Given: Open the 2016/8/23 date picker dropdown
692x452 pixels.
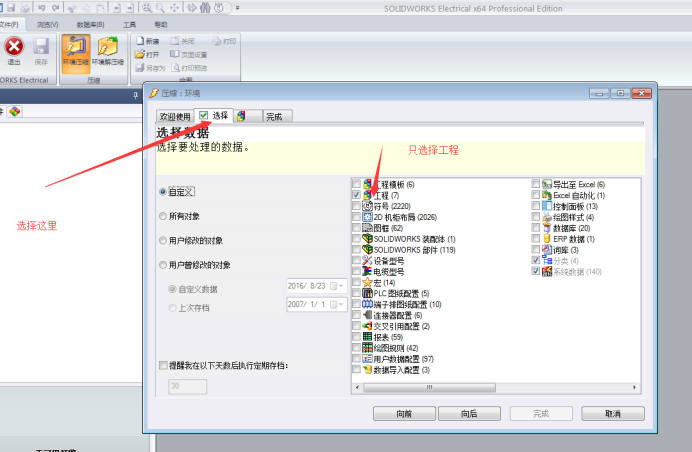Looking at the screenshot, I should 338,286.
